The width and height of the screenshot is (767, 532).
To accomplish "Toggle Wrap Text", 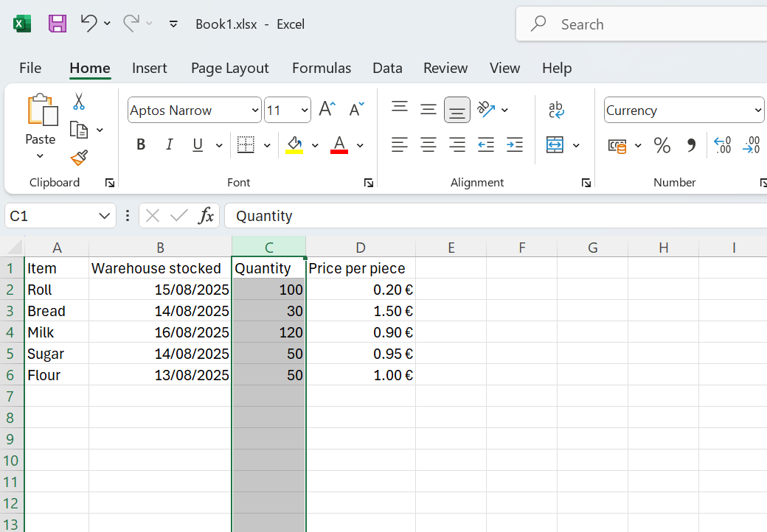I will coord(555,110).
